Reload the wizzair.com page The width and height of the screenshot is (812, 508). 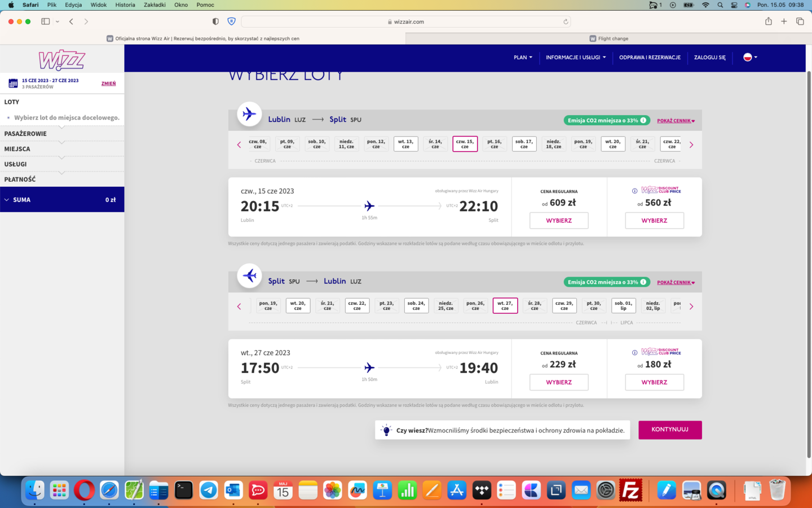(x=565, y=22)
